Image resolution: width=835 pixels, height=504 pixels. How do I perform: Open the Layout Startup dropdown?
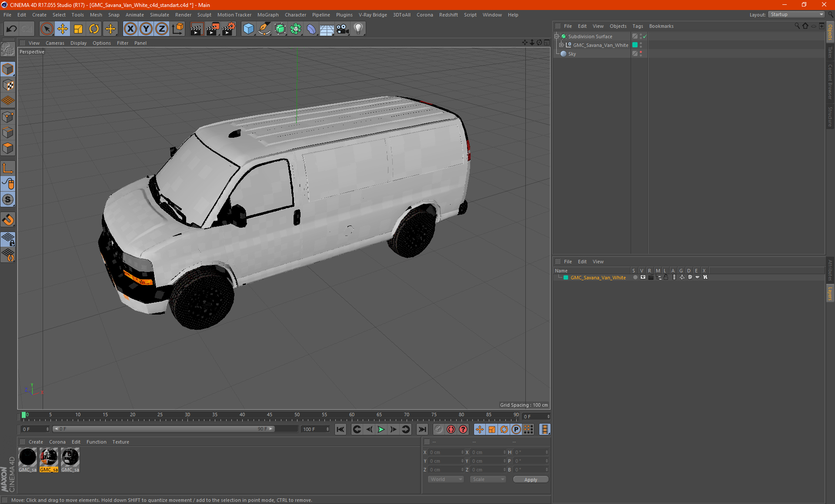tap(796, 14)
